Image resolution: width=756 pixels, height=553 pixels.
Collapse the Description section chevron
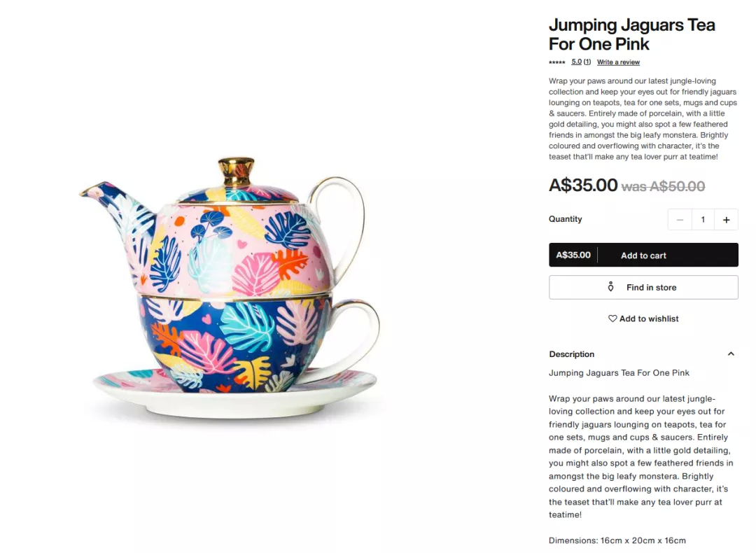[731, 354]
